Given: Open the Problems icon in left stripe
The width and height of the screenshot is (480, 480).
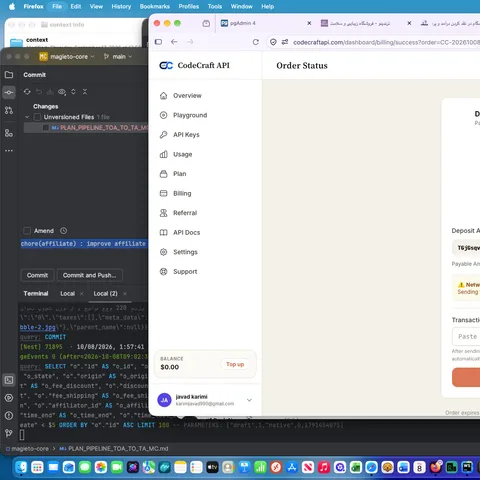Looking at the screenshot, I should [x=9, y=415].
